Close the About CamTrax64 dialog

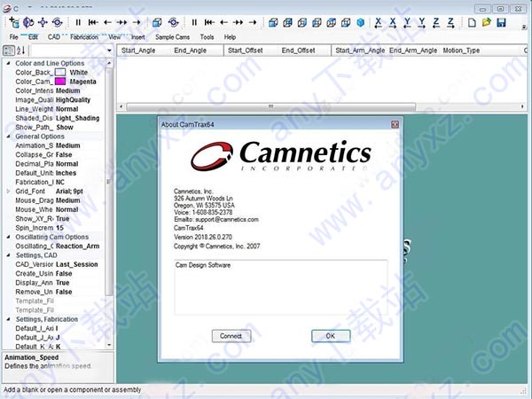(395, 124)
